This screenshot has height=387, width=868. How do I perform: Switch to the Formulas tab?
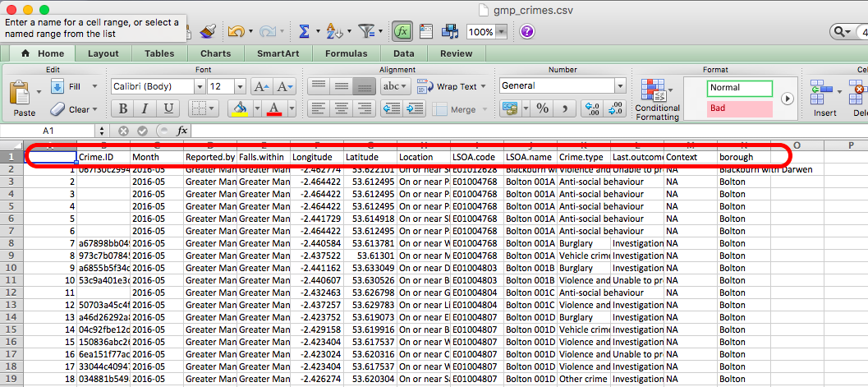(x=346, y=53)
